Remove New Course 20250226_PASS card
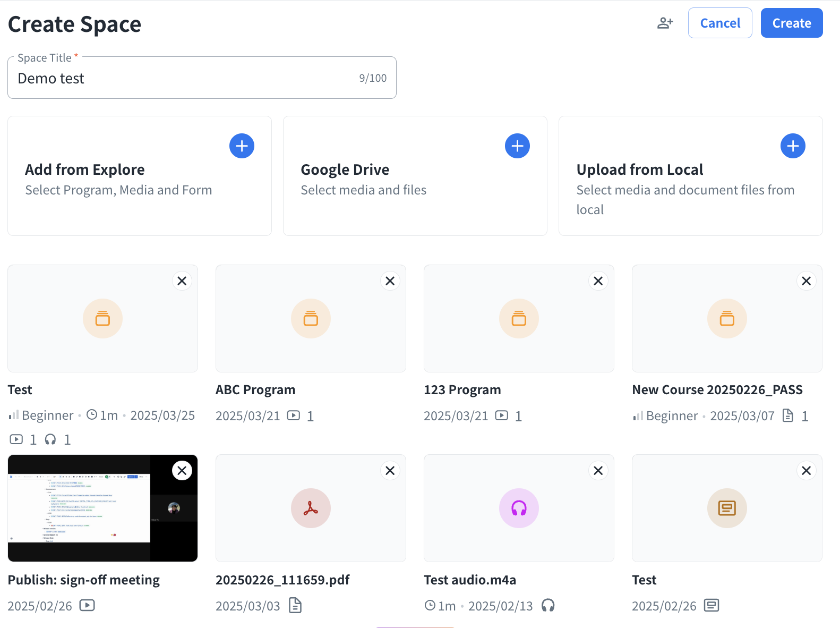Screen dimensions: 840x628 click(x=806, y=281)
